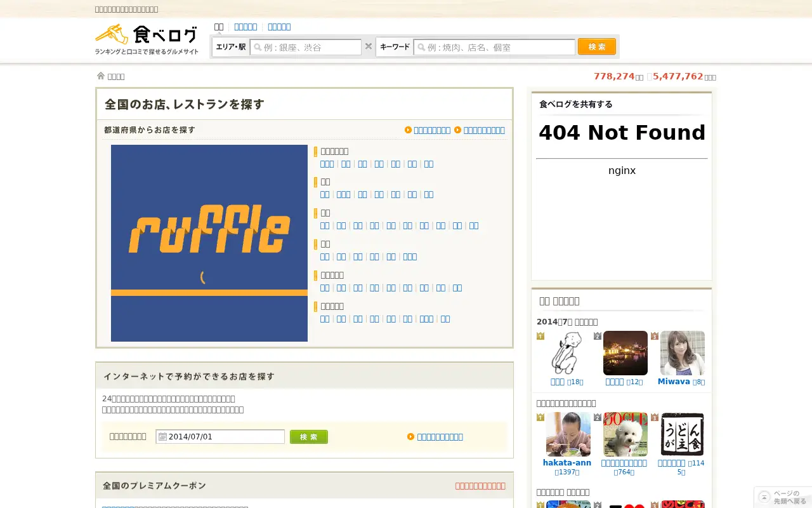Open the line-drawing sketch figure avatar

pyautogui.click(x=568, y=353)
